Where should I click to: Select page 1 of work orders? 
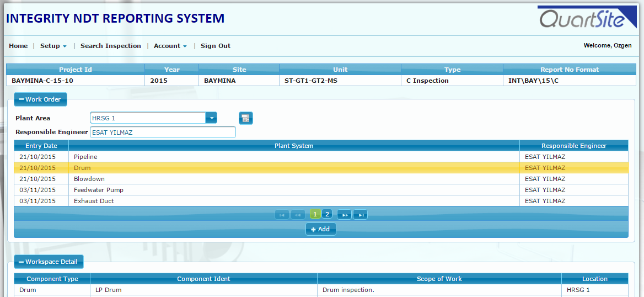tap(315, 214)
